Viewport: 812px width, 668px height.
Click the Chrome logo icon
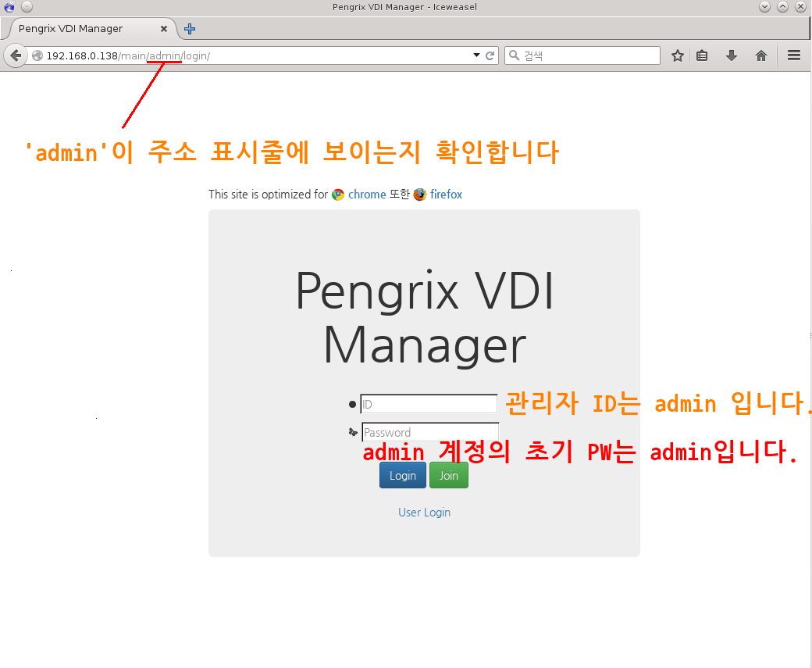click(338, 195)
